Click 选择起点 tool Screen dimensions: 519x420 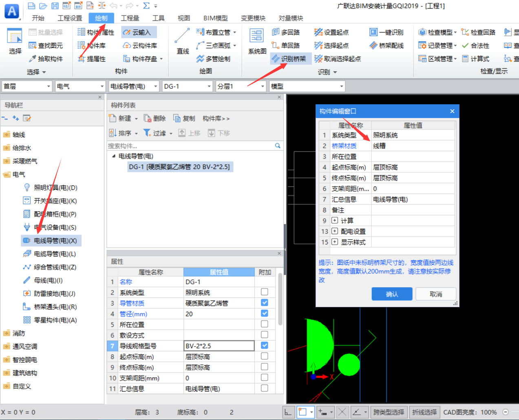tap(331, 45)
